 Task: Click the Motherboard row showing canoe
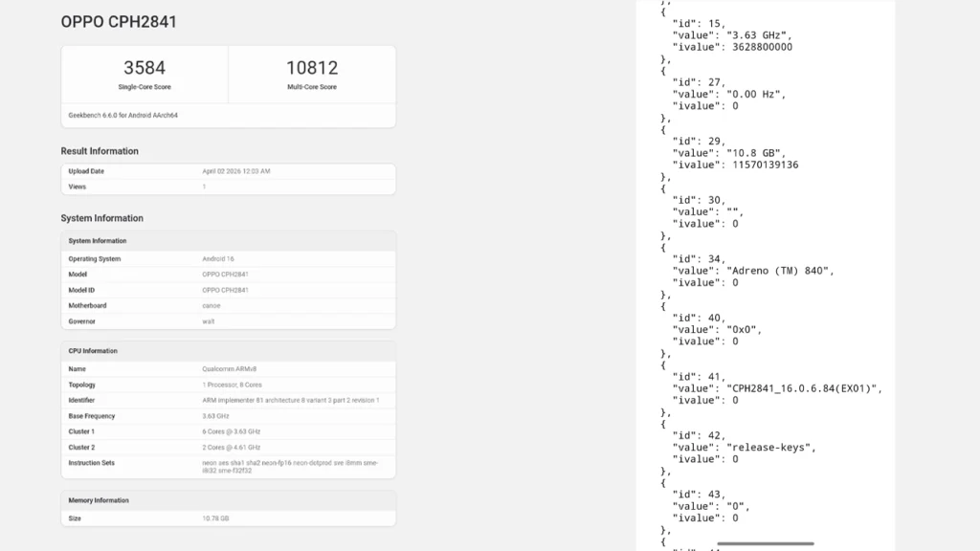(x=228, y=306)
